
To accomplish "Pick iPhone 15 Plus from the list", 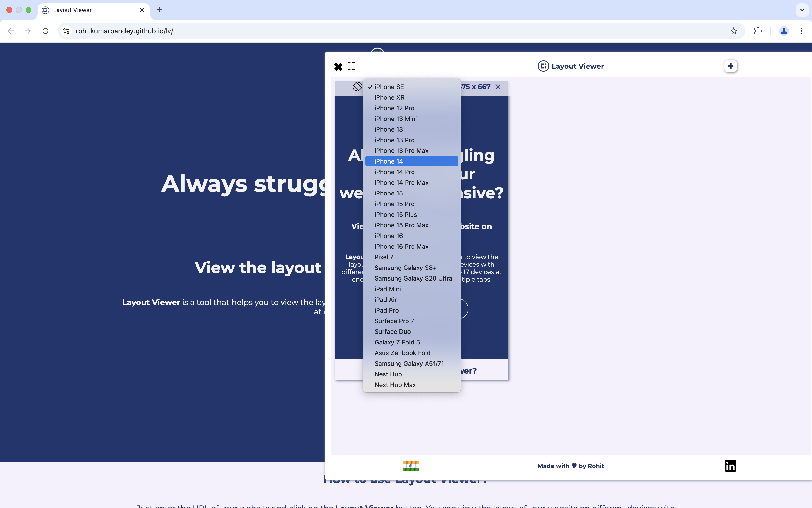I will [412, 214].
